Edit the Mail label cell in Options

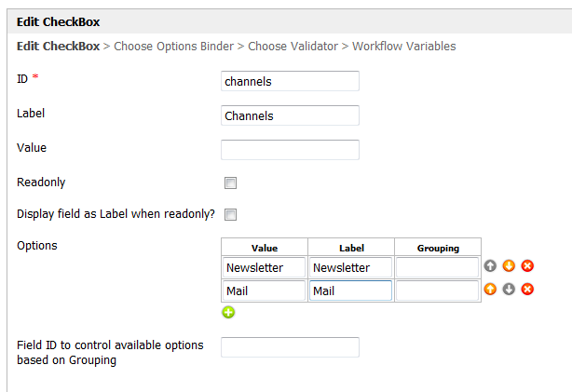tap(350, 291)
